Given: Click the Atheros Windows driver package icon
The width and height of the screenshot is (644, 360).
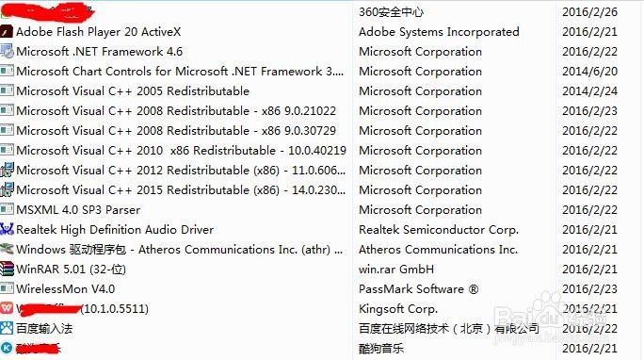Looking at the screenshot, I should pos(7,249).
